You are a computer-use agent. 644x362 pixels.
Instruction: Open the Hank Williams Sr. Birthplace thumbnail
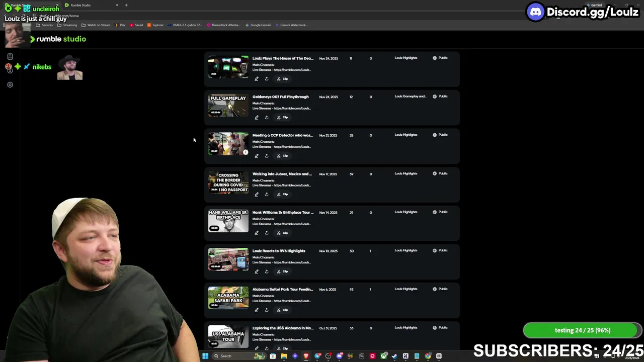[228, 221]
